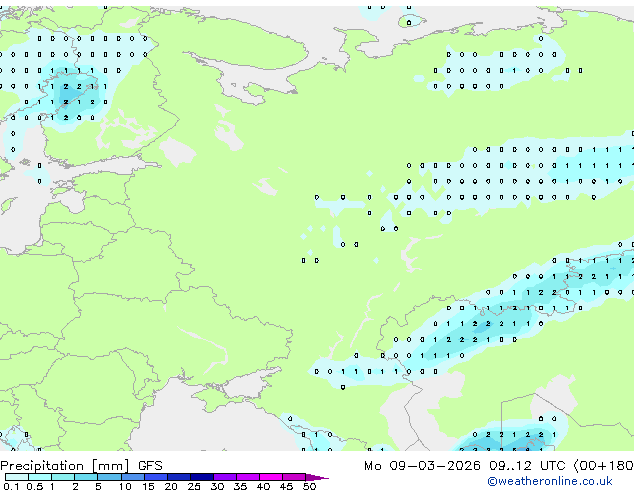Image resolution: width=634 pixels, height=490 pixels.
Task: Click the legend scale label '0.5'
Action: pos(35,486)
